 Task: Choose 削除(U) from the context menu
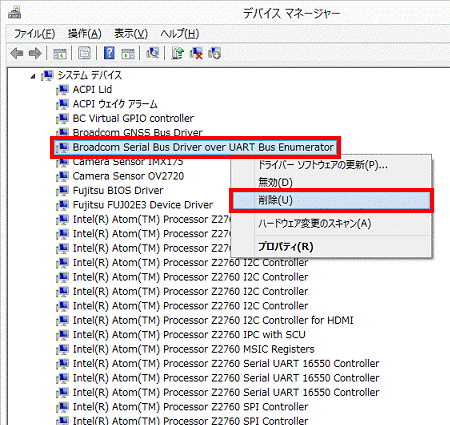(x=331, y=200)
